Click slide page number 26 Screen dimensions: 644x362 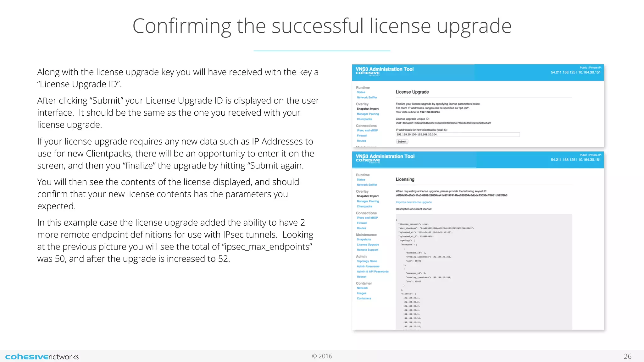pyautogui.click(x=627, y=356)
